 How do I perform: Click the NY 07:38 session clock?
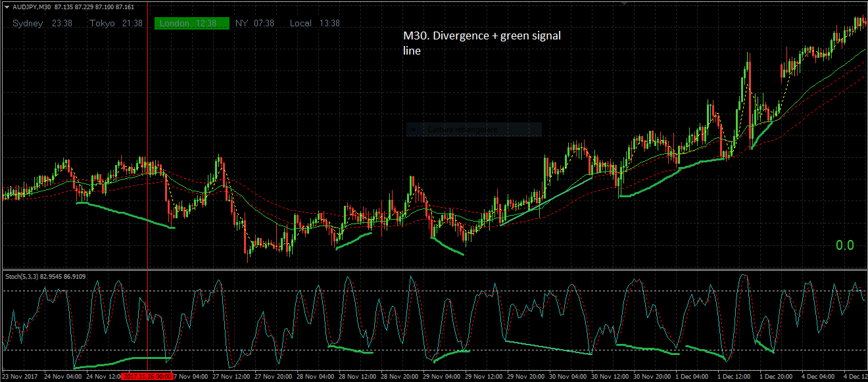[x=254, y=23]
